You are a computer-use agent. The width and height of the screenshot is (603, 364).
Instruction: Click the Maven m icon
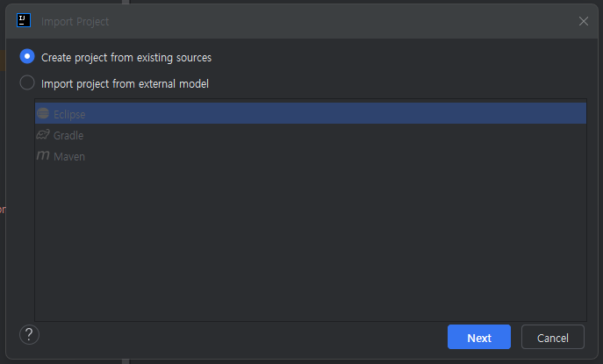43,155
